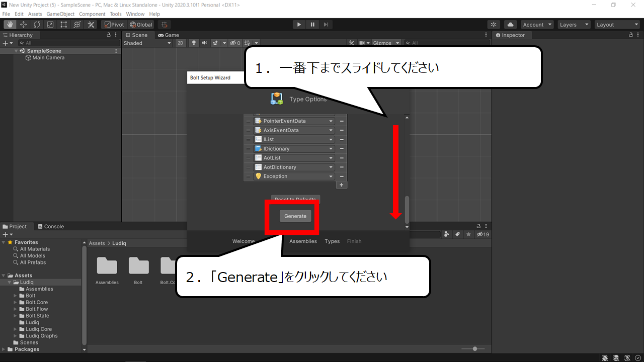Toggle grid snapping button
The image size is (644, 362).
[164, 25]
